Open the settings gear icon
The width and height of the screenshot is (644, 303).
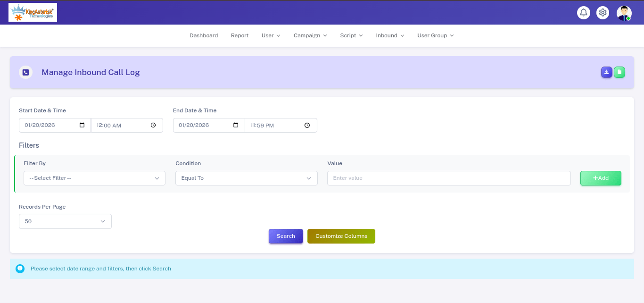(603, 13)
